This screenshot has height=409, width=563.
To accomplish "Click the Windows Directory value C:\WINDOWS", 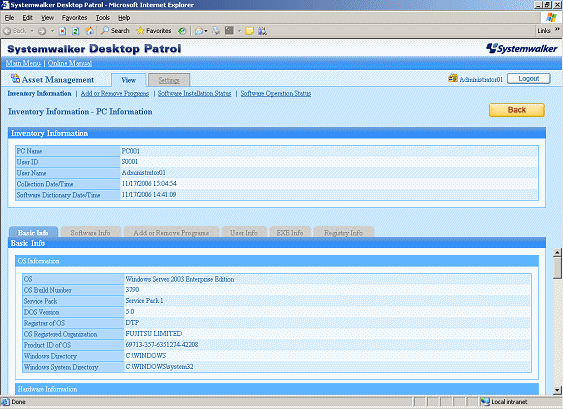I will [146, 355].
